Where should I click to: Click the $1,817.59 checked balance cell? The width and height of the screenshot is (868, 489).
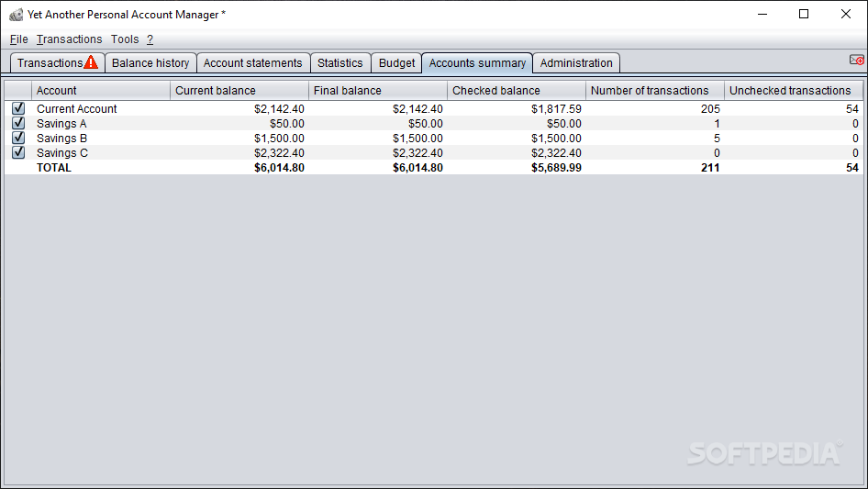click(x=556, y=109)
